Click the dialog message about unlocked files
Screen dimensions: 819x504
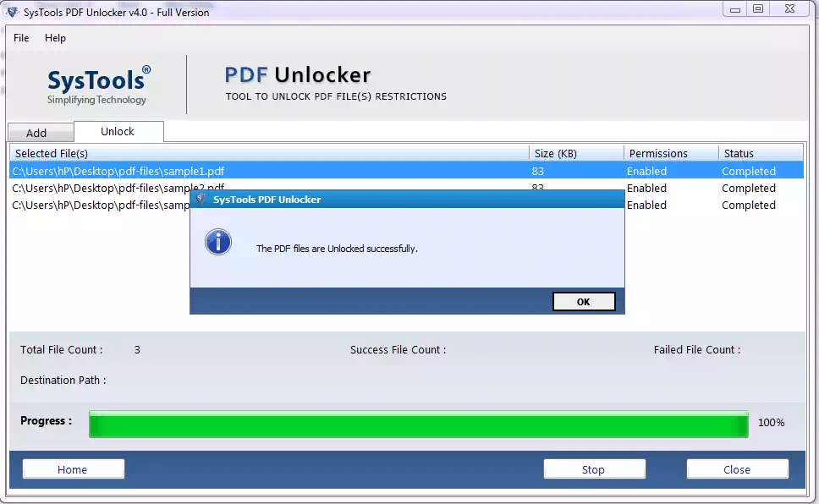337,249
